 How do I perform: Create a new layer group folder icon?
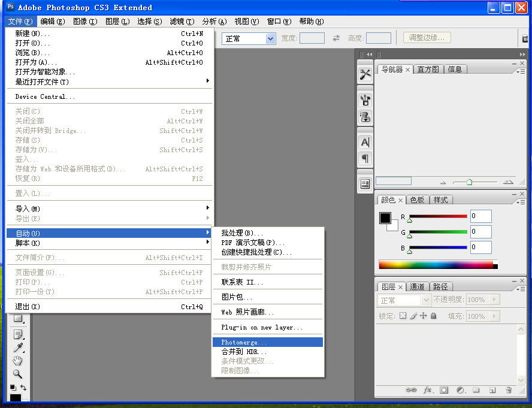[x=476, y=390]
